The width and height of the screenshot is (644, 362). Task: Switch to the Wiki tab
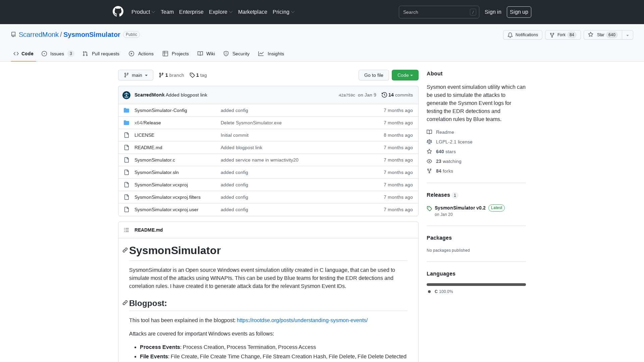[206, 54]
